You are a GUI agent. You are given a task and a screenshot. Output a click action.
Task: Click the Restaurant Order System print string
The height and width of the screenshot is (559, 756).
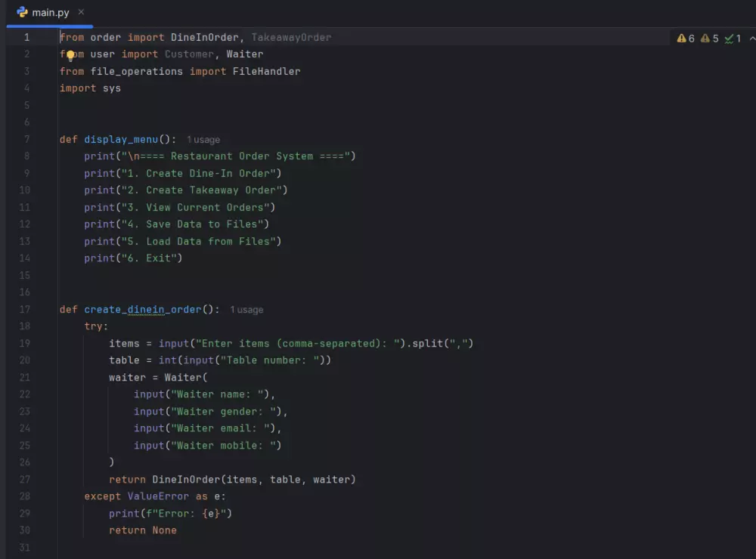235,156
